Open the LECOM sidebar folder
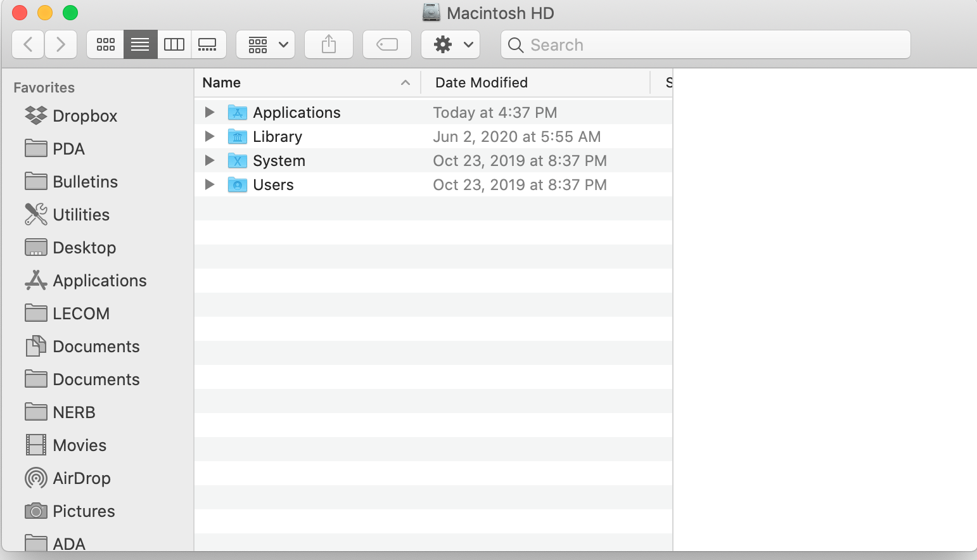 [x=67, y=314]
